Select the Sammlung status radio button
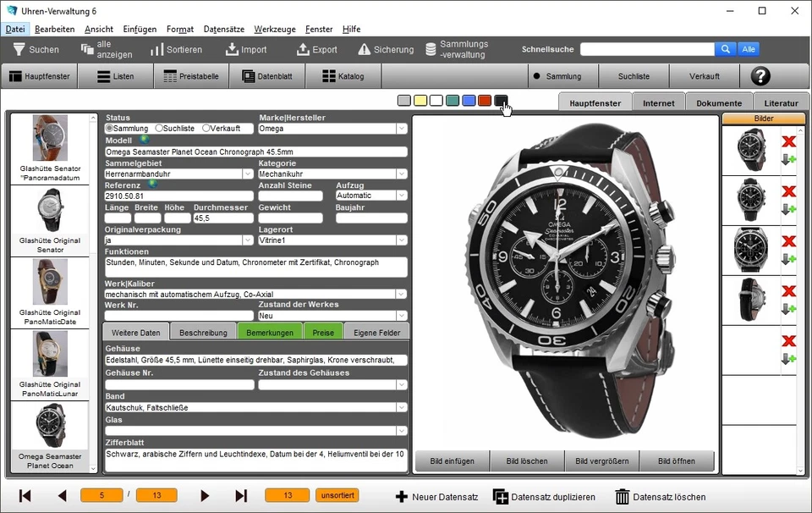 (x=109, y=129)
